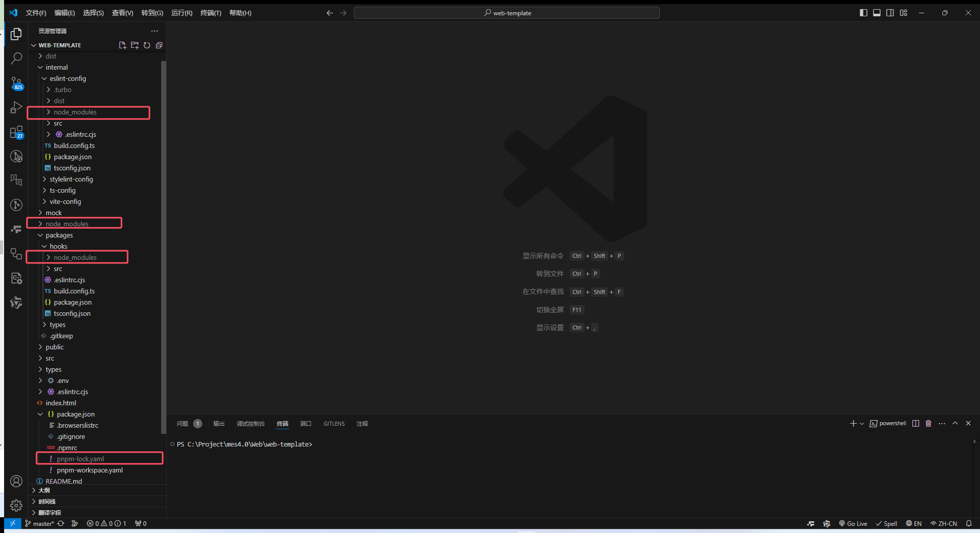
Task: Click New Folder icon in explorer header
Action: 135,45
